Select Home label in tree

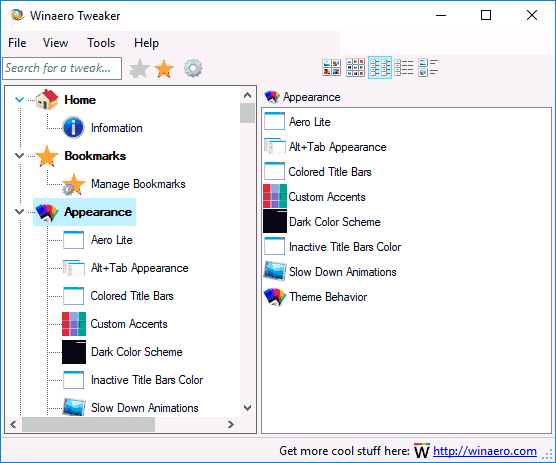point(80,100)
